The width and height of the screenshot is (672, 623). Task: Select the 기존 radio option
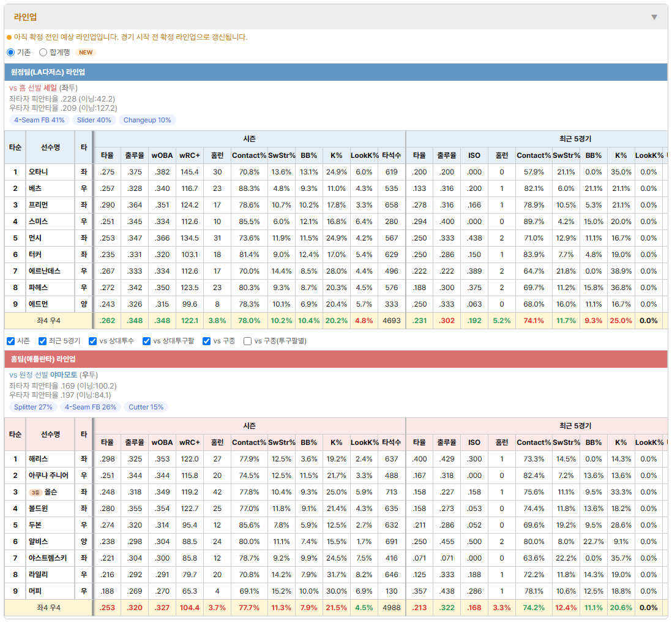click(11, 52)
